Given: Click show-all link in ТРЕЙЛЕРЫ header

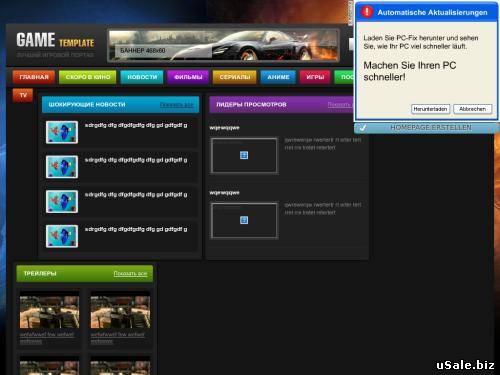Looking at the screenshot, I should pyautogui.click(x=130, y=274).
